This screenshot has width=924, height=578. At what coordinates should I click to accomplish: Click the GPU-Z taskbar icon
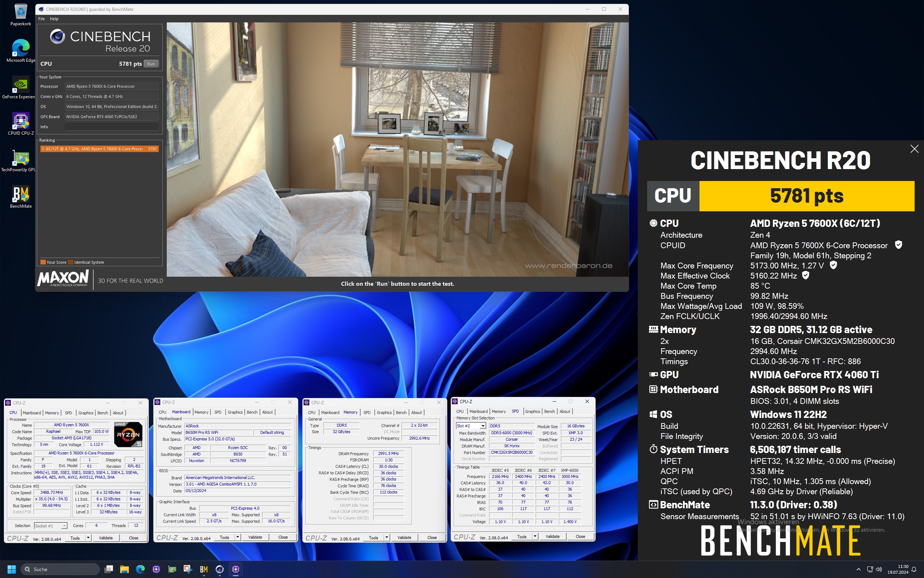pos(172,569)
